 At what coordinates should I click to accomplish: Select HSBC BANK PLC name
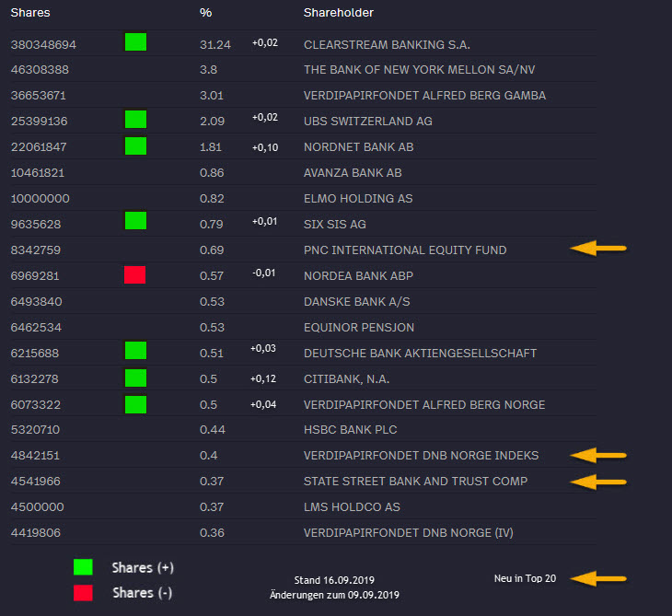tap(350, 429)
